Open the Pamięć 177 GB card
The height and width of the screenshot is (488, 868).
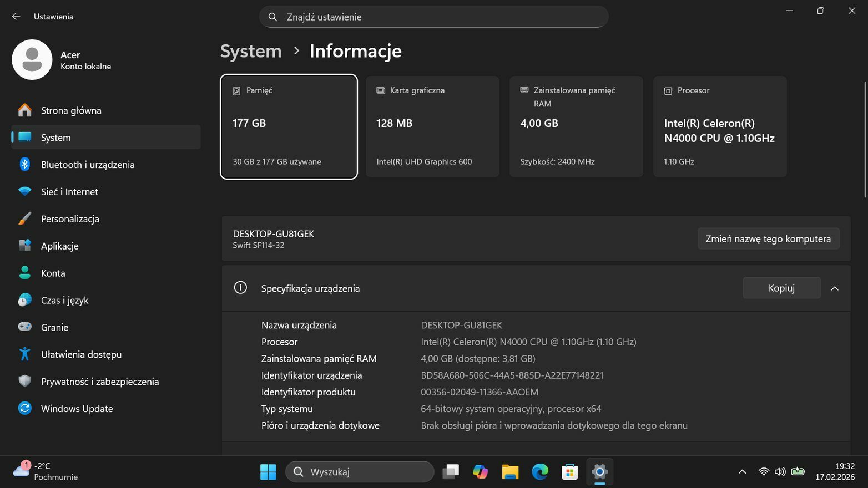coord(289,126)
